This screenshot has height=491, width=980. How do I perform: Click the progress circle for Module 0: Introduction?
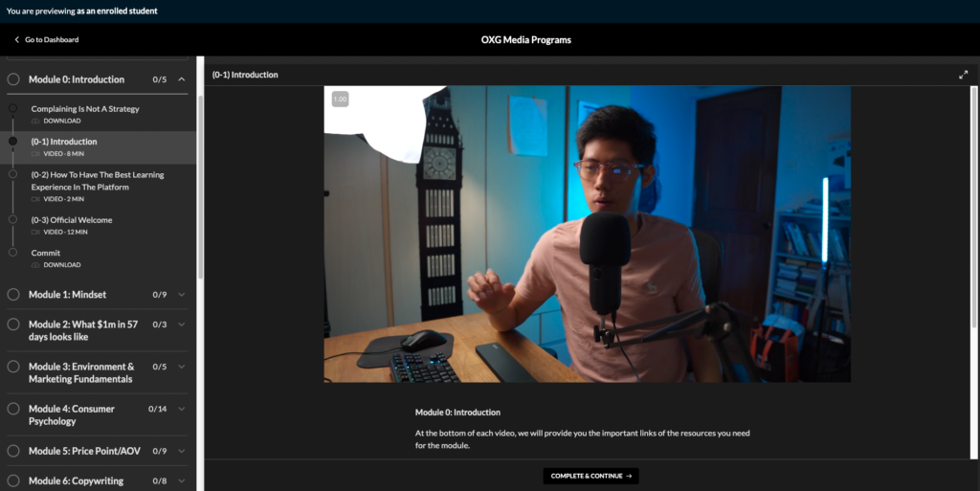(13, 79)
